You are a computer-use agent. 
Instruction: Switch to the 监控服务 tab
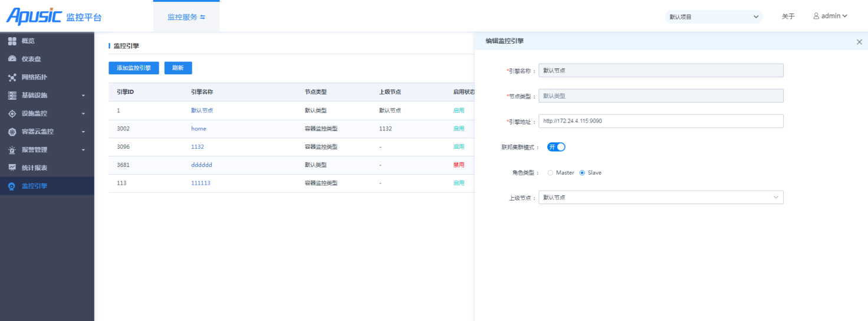186,17
